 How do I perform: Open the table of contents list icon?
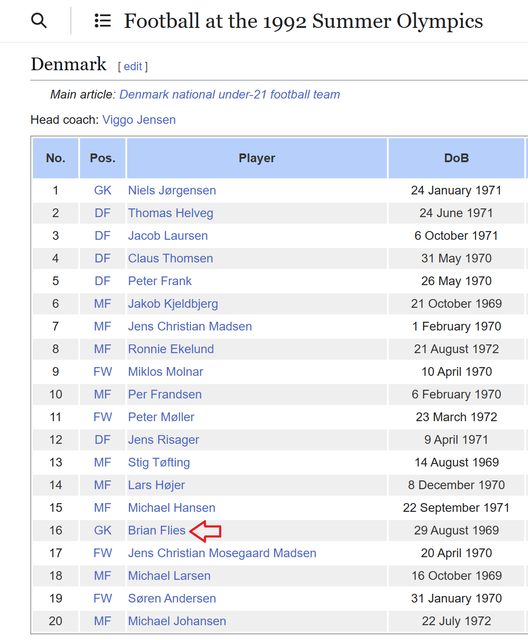click(102, 20)
